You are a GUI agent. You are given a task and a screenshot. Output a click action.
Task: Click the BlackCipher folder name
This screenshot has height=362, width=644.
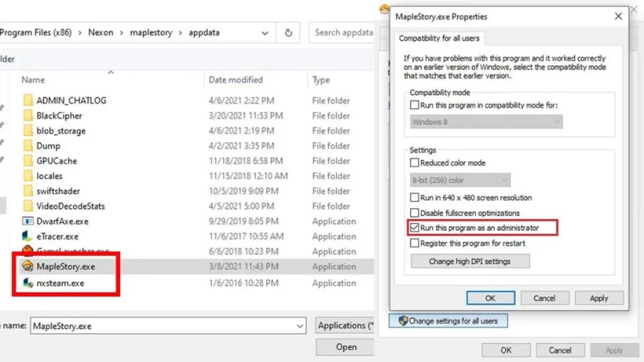(x=59, y=115)
